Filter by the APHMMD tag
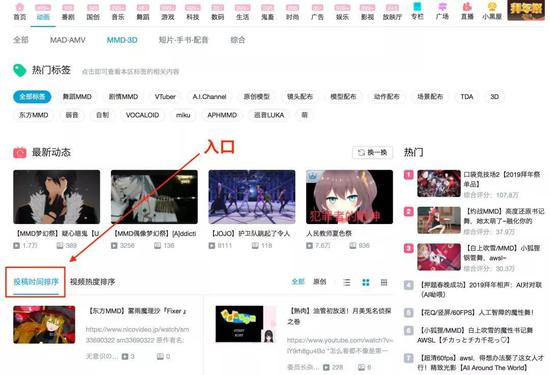Viewport: 550px width, 375px height. (222, 115)
